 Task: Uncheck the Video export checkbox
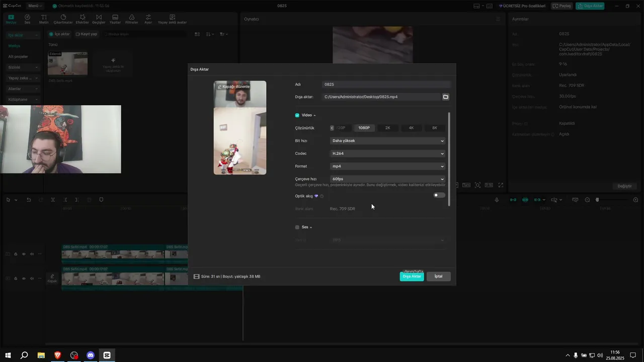pos(297,115)
